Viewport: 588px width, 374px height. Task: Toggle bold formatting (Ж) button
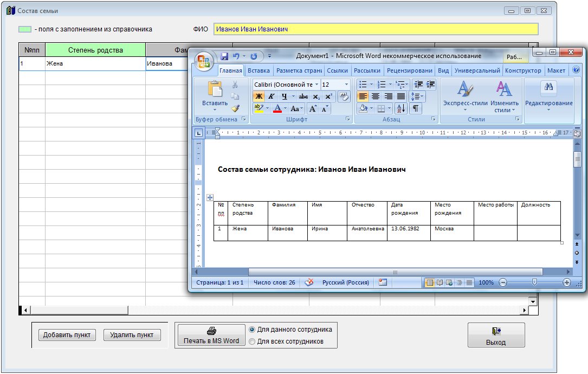259,96
